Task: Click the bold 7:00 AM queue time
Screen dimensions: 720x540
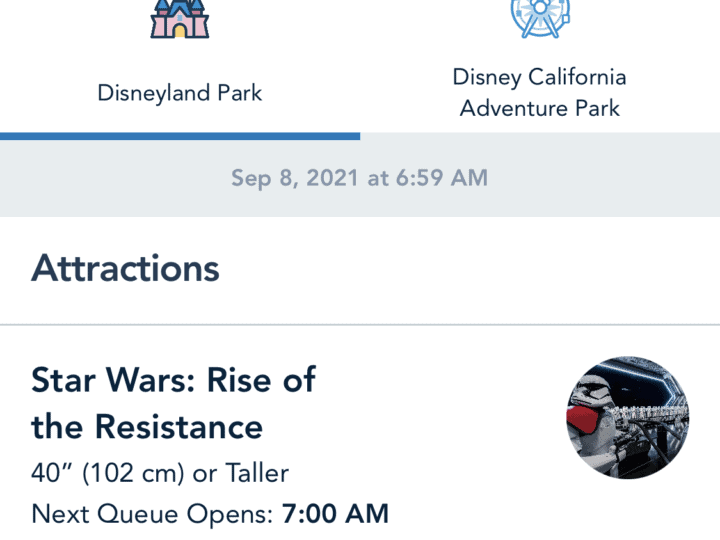Action: 335,513
